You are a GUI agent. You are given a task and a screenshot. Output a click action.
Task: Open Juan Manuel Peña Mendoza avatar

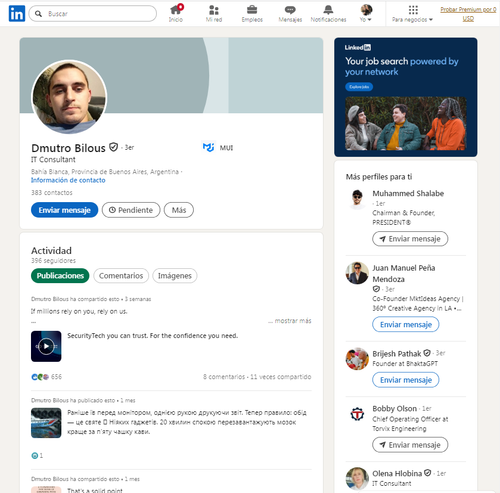(x=357, y=273)
